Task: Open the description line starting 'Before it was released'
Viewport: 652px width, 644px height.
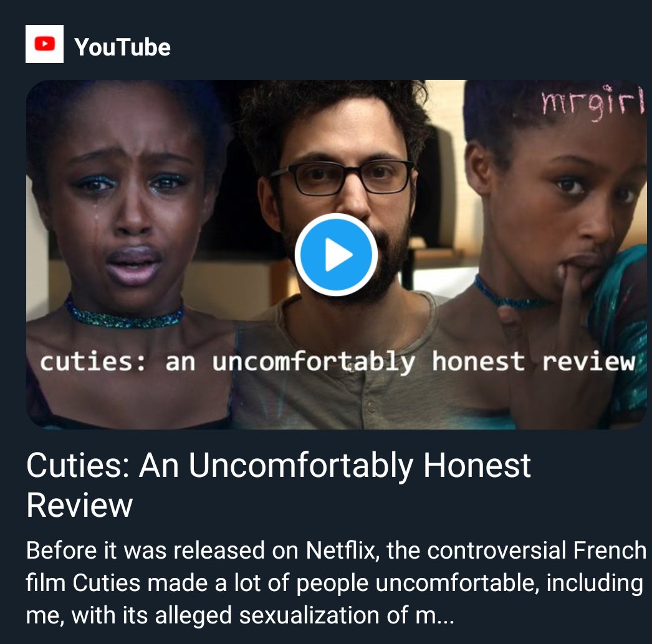Action: click(336, 550)
